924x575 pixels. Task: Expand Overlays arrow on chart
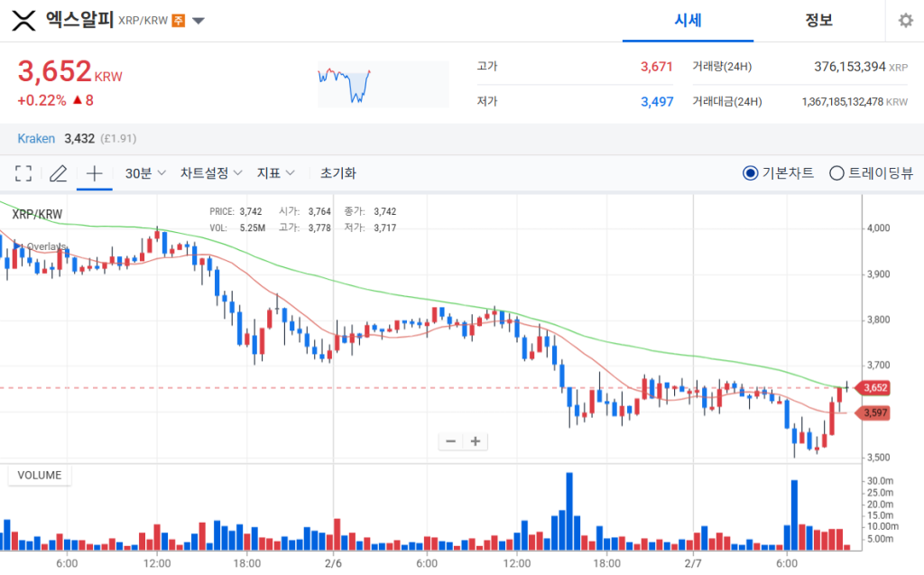click(18, 246)
